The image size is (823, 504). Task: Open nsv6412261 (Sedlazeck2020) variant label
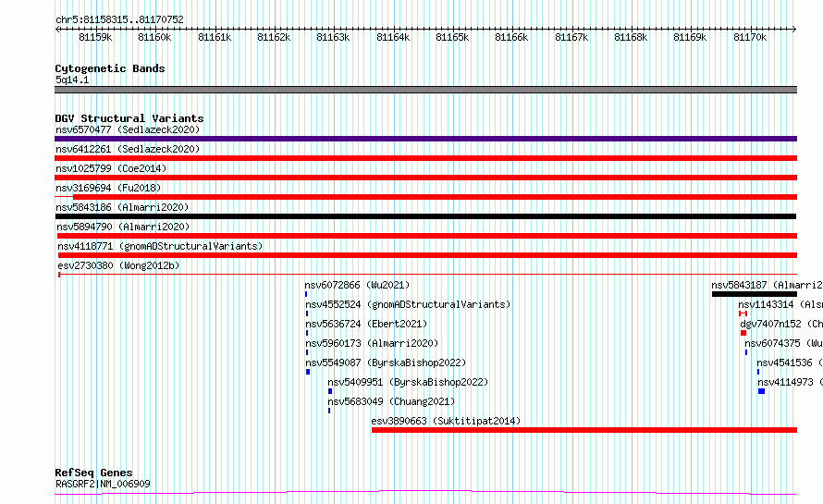coord(128,149)
